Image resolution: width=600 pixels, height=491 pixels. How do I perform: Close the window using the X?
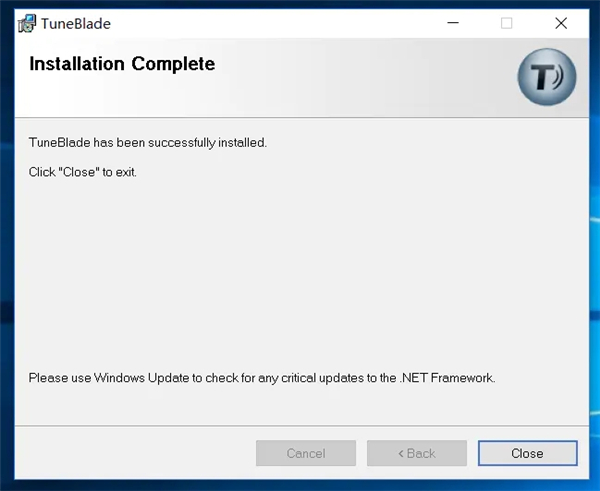pos(561,23)
